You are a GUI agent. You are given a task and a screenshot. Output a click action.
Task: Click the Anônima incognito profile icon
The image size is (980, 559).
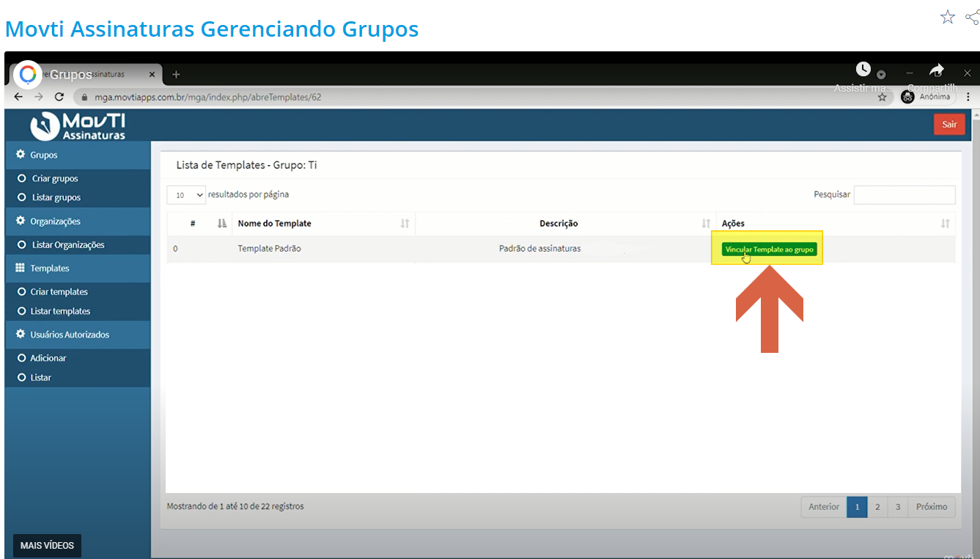[x=907, y=97]
